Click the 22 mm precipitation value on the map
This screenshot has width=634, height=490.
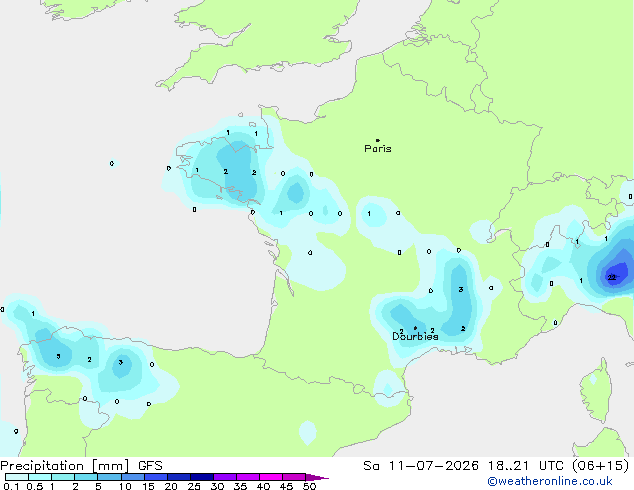point(612,277)
